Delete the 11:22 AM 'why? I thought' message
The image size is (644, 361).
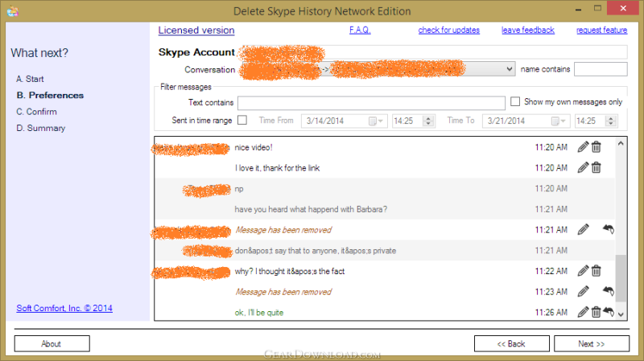tap(597, 271)
